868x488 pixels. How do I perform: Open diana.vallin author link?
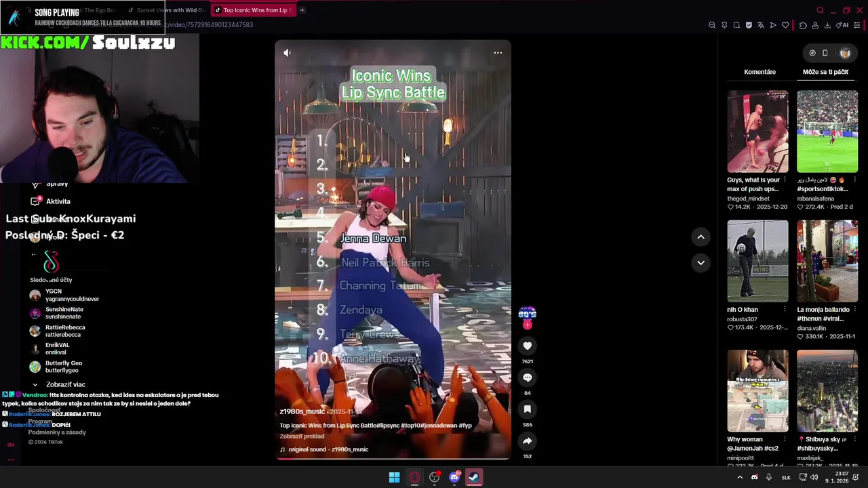pyautogui.click(x=812, y=328)
